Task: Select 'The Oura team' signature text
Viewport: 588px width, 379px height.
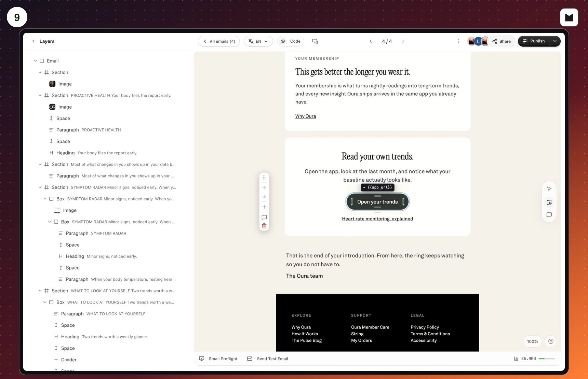Action: [304, 276]
